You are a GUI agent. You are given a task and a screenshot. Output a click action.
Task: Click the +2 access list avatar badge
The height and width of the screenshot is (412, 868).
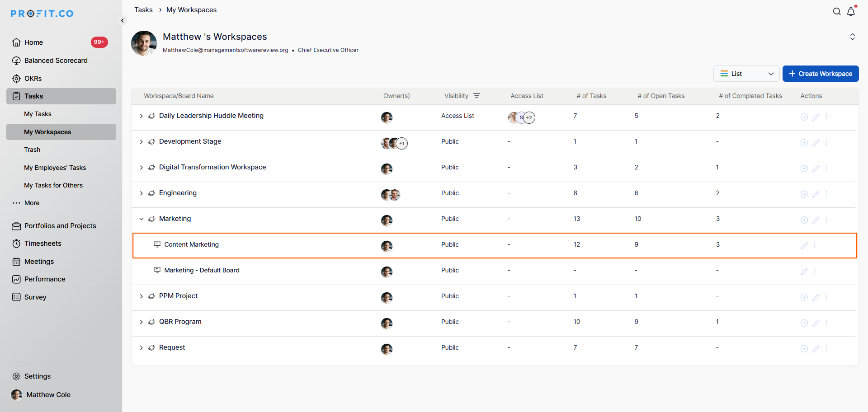(x=529, y=118)
